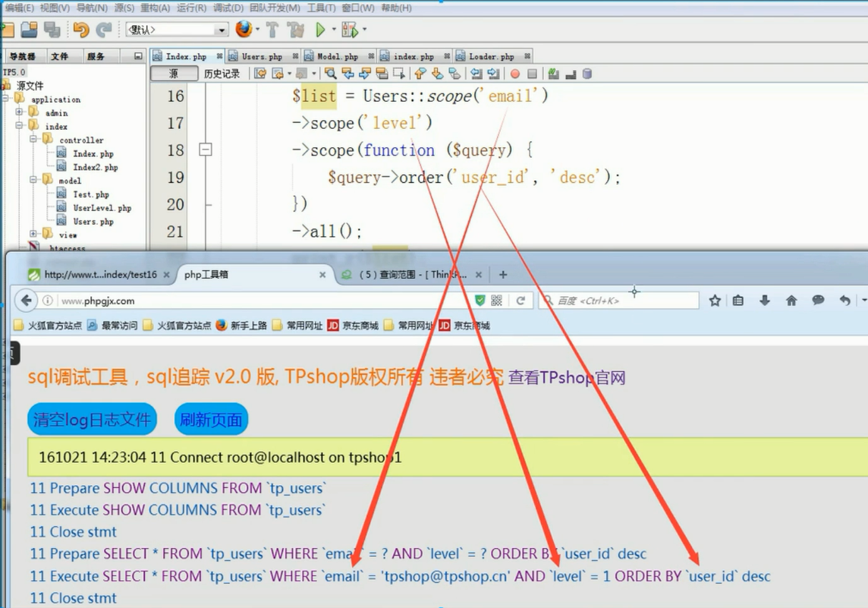Run the project with green play icon

320,30
